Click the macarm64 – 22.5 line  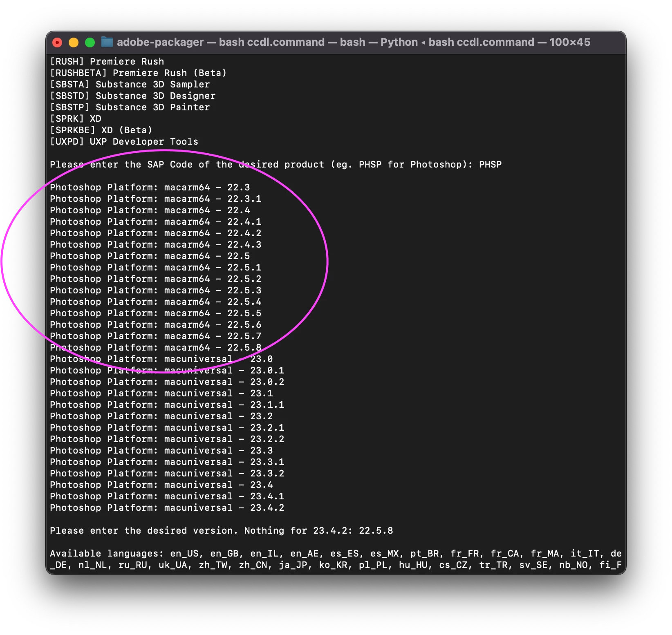(x=150, y=256)
